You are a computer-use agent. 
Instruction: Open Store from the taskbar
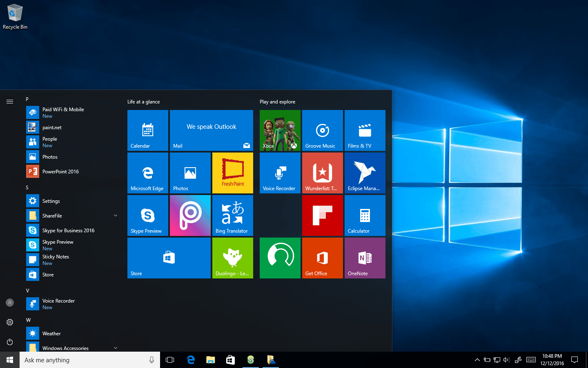[230, 360]
